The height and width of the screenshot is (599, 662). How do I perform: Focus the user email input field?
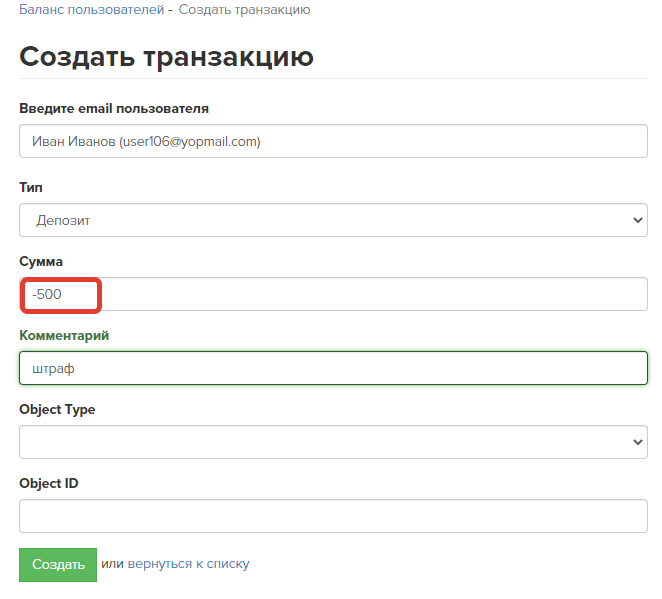pos(333,141)
